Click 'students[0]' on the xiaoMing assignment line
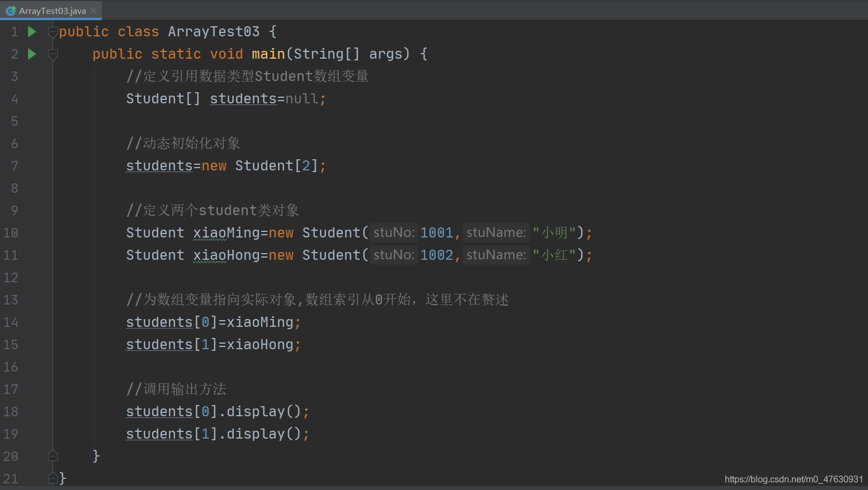Image resolution: width=868 pixels, height=490 pixels. pyautogui.click(x=172, y=322)
